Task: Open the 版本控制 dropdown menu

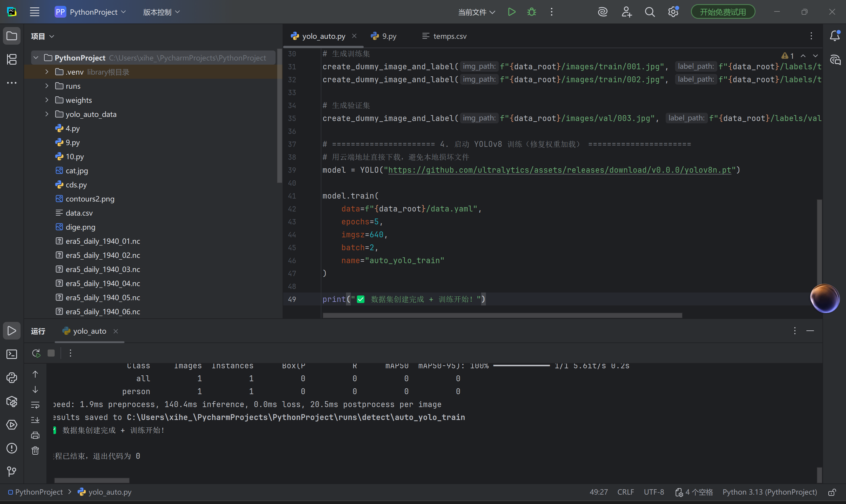Action: click(x=161, y=12)
